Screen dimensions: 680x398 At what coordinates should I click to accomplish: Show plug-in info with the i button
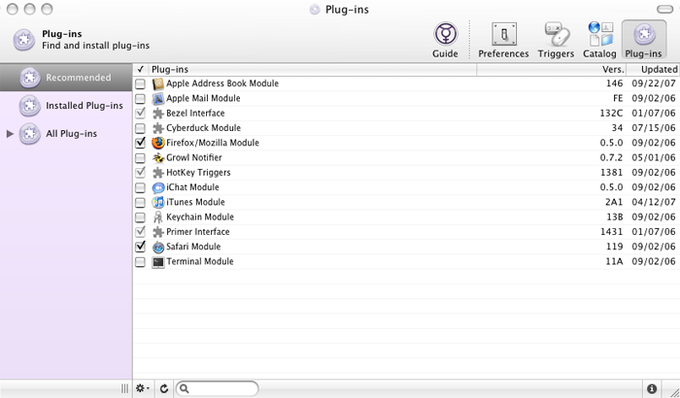click(x=651, y=389)
